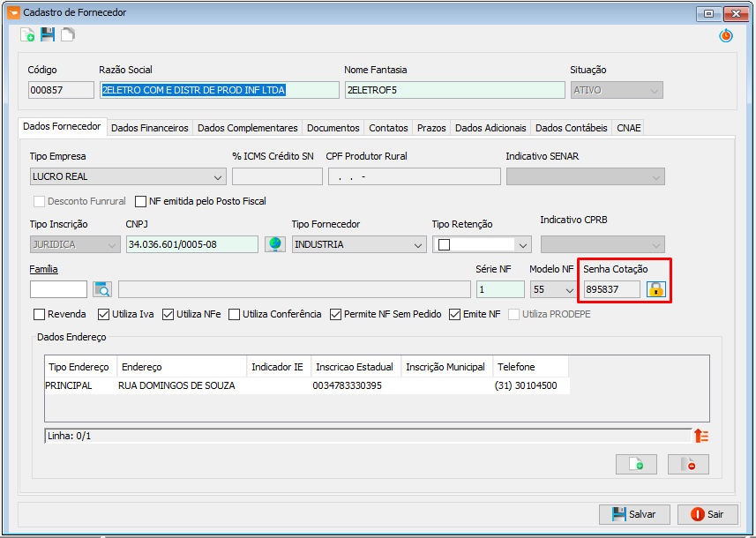Click the floppy disk save icon in toolbar

tap(48, 34)
